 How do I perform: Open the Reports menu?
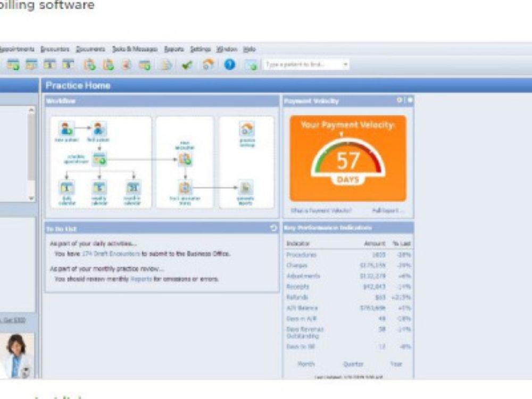pos(174,49)
